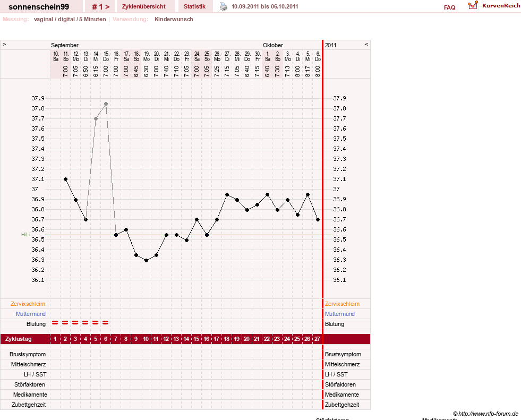This screenshot has width=521, height=420.
Task: Click the right Muttermund label
Action: (339, 314)
